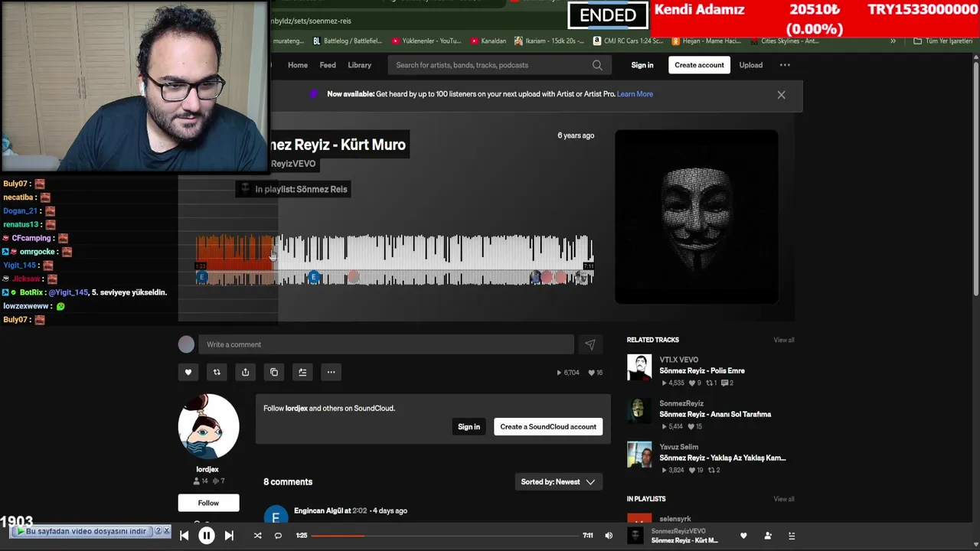The width and height of the screenshot is (980, 551).
Task: Open the Battlelog / Battlefield bookmark
Action: click(348, 41)
